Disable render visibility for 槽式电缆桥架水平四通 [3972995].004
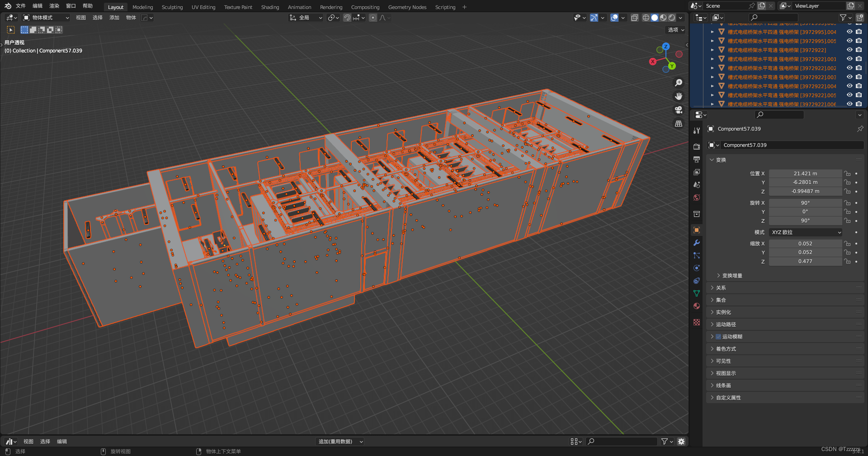The image size is (868, 456). click(x=859, y=32)
